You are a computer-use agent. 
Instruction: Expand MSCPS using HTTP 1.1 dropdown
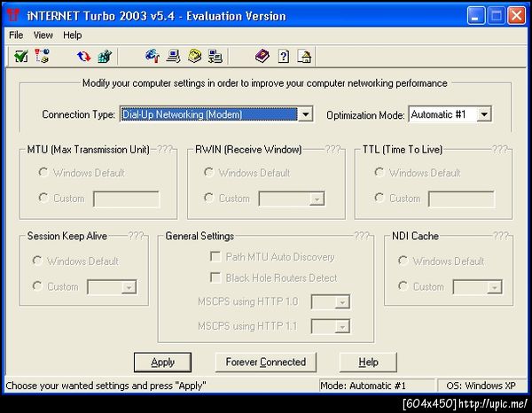coord(342,326)
